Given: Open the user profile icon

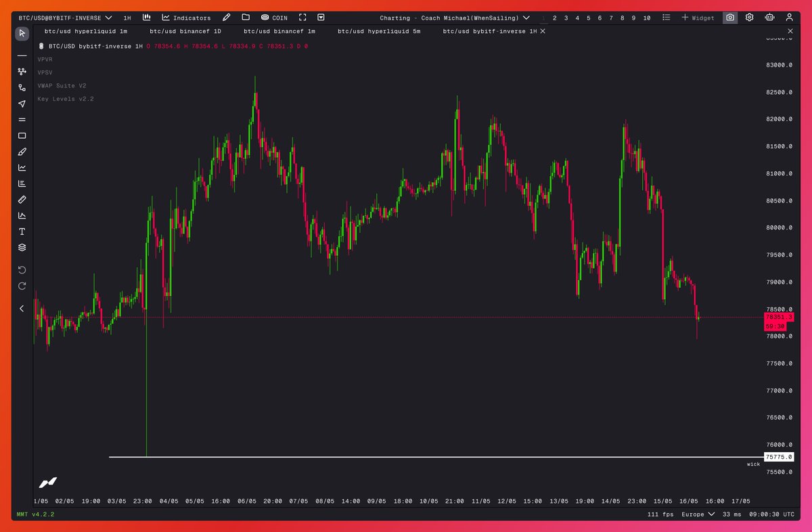Looking at the screenshot, I should (789, 18).
